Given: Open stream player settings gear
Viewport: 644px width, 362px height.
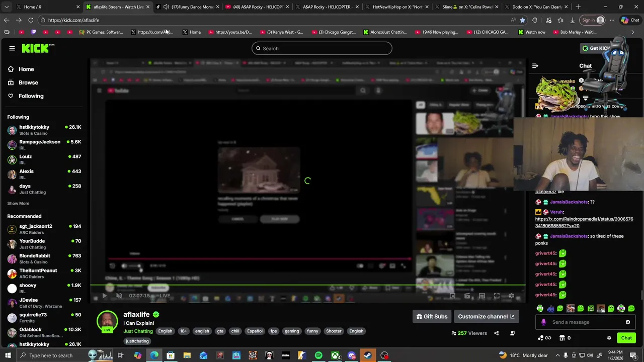Looking at the screenshot, I should pos(511,296).
